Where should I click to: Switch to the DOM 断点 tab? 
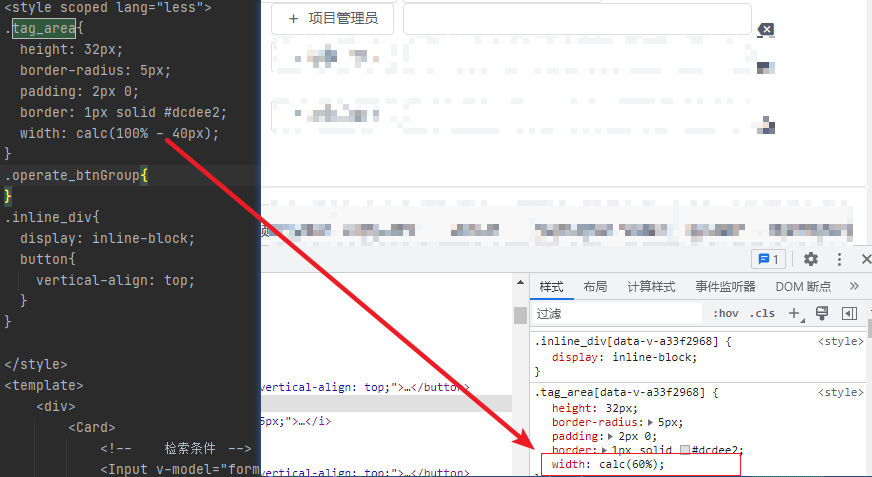point(803,287)
